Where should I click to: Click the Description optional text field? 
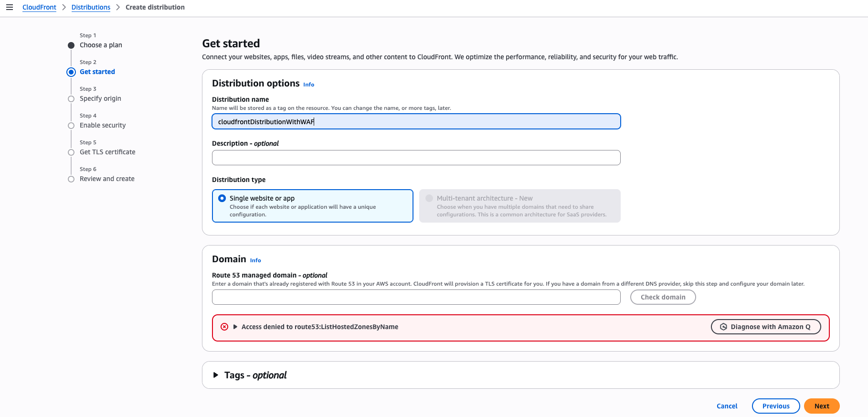pos(416,158)
